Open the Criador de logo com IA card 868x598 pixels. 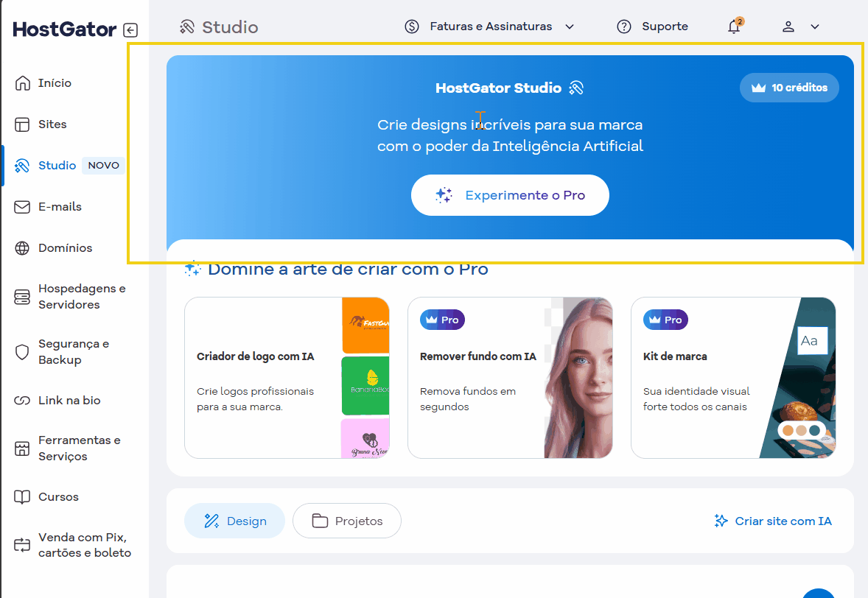tap(287, 378)
